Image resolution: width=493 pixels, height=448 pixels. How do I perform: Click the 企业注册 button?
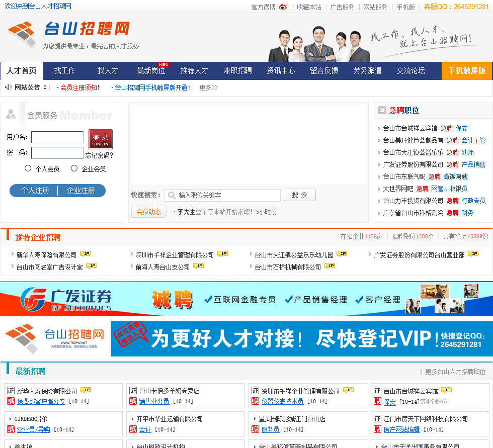[81, 191]
